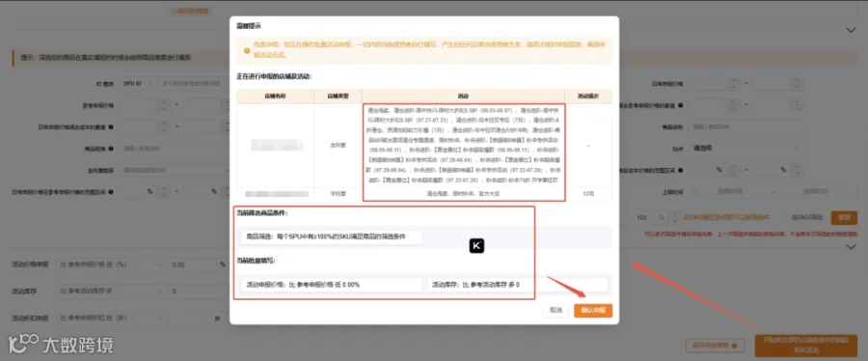Click the 店铺名称 column header

(275, 96)
